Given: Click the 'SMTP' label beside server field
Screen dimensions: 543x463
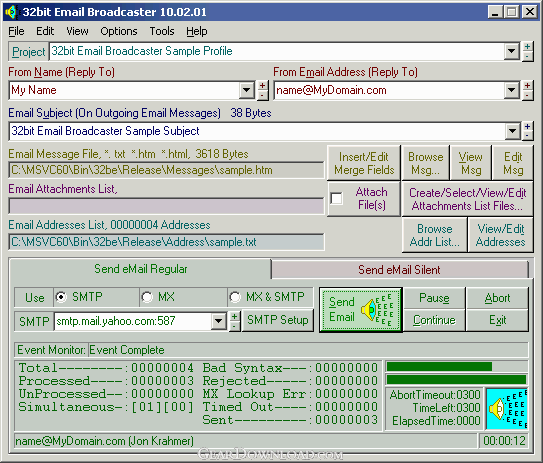Looking at the screenshot, I should tap(34, 322).
